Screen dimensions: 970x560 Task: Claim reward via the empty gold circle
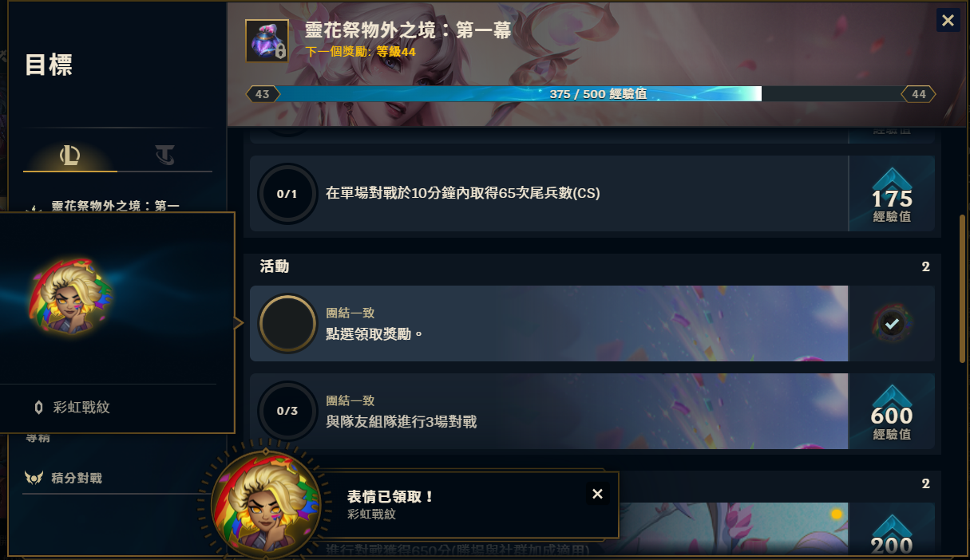[x=287, y=323]
